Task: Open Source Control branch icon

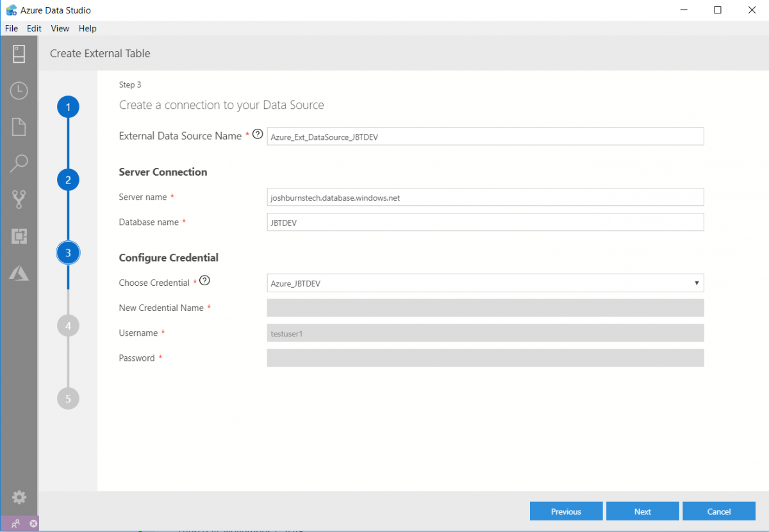Action: point(19,200)
